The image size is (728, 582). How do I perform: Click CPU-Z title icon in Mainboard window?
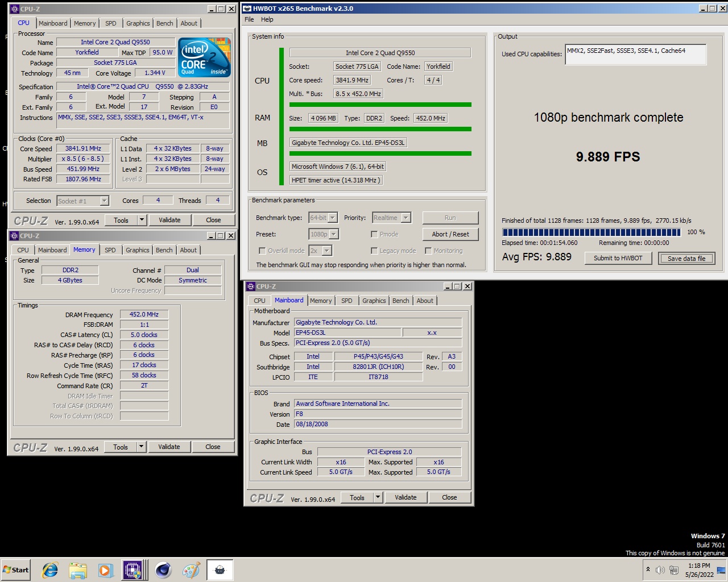click(251, 286)
